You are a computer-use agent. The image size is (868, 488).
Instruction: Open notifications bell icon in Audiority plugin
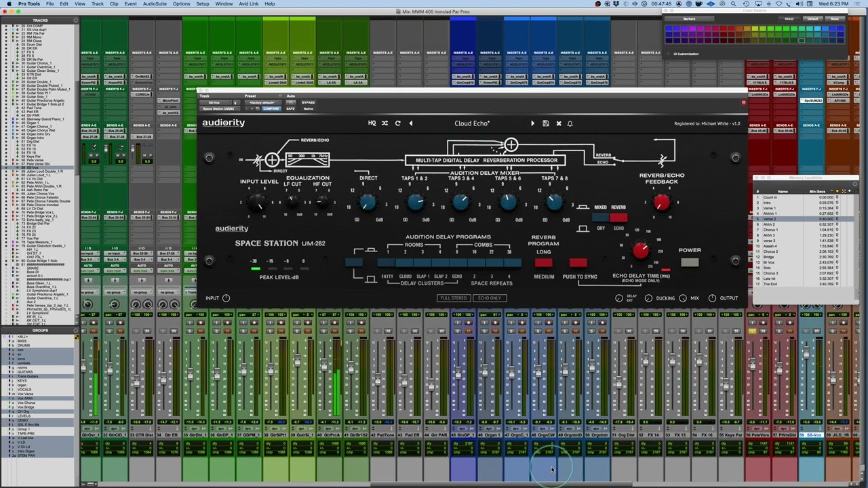point(570,123)
